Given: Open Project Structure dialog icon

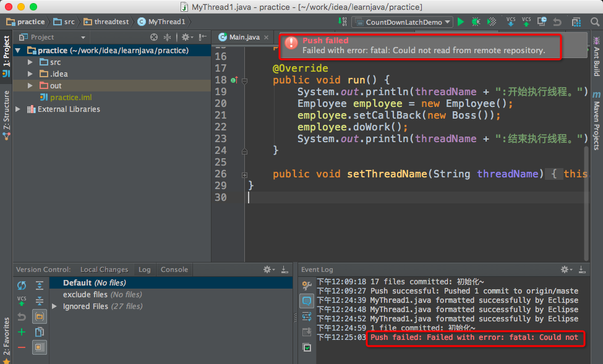Looking at the screenshot, I should point(576,22).
